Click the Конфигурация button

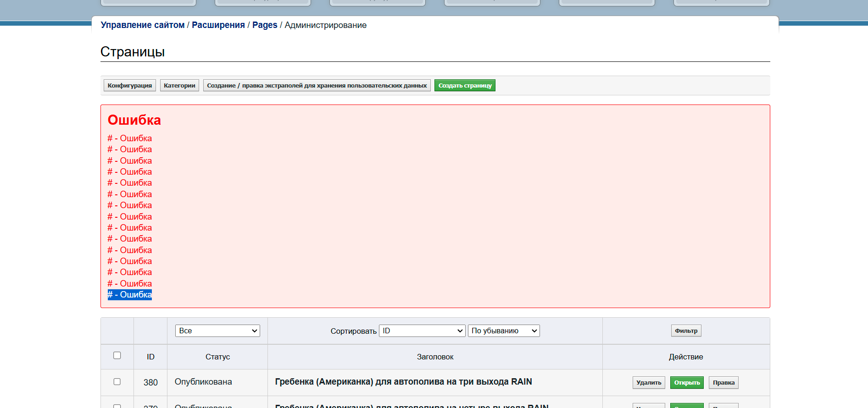[x=130, y=86]
